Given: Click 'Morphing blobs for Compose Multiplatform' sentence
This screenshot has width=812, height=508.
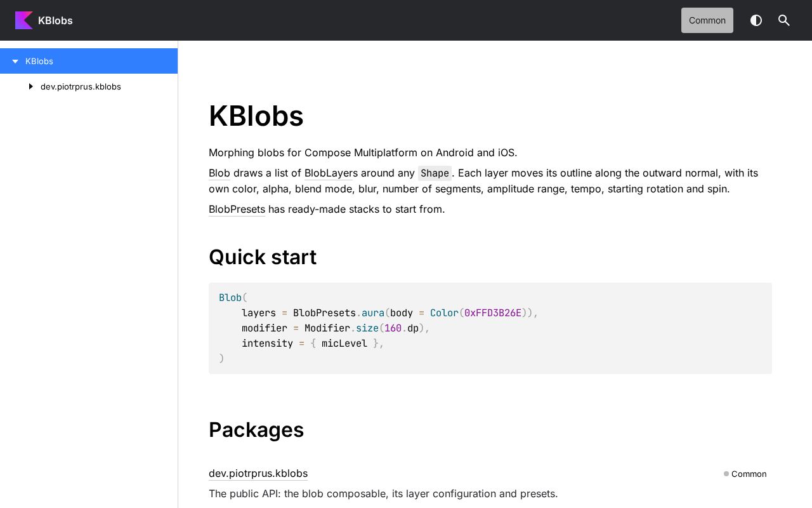Looking at the screenshot, I should coord(363,152).
